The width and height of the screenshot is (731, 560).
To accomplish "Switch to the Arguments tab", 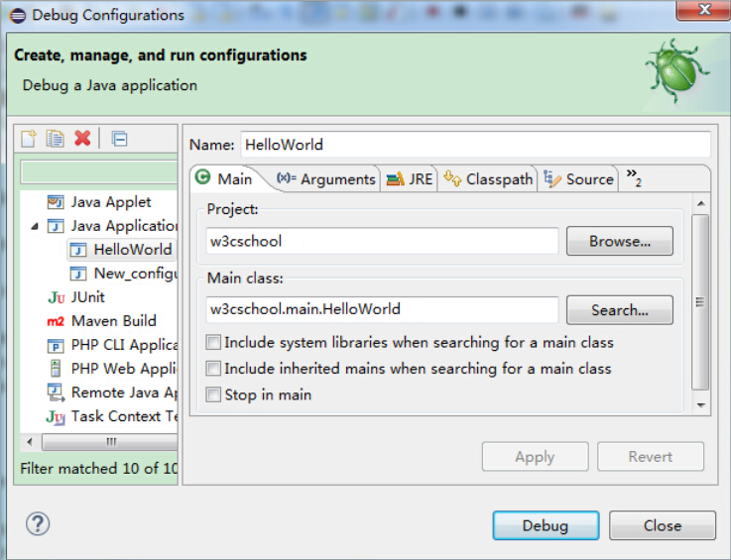I will [x=326, y=178].
